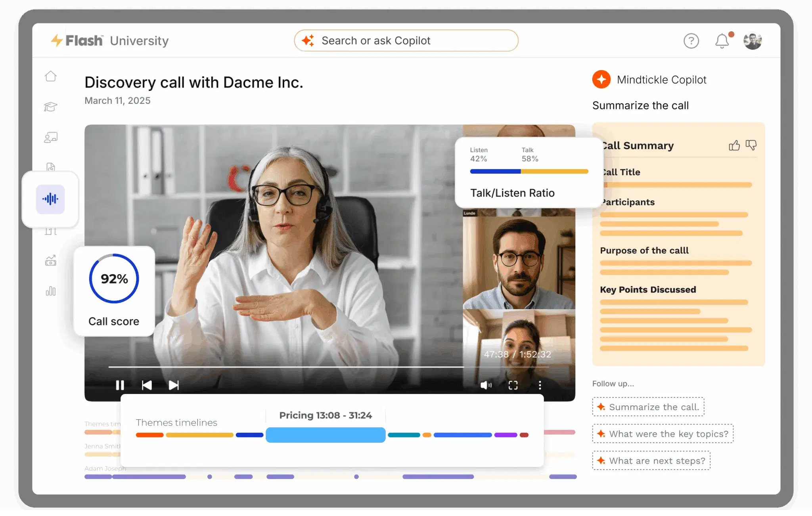This screenshot has width=812, height=516.
Task: Select the 'Summarize the call.' follow-up
Action: 648,407
